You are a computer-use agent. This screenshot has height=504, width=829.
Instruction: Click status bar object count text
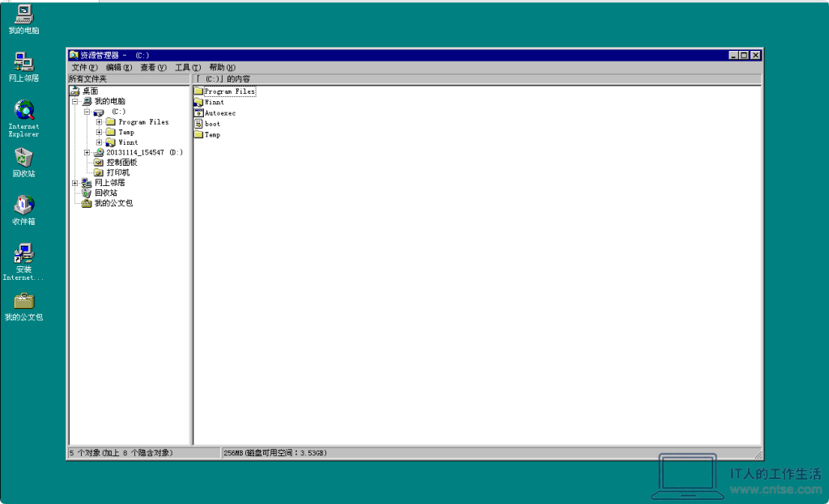coord(121,453)
